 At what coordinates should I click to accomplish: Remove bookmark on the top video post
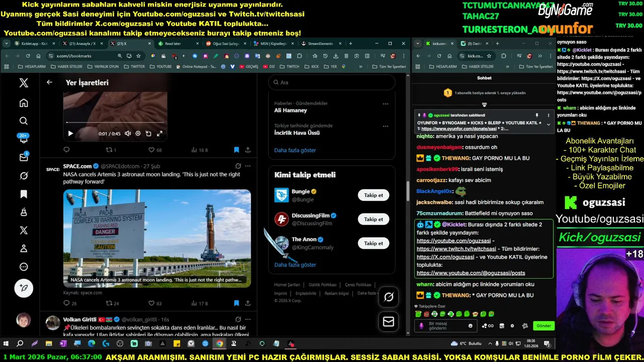click(236, 150)
